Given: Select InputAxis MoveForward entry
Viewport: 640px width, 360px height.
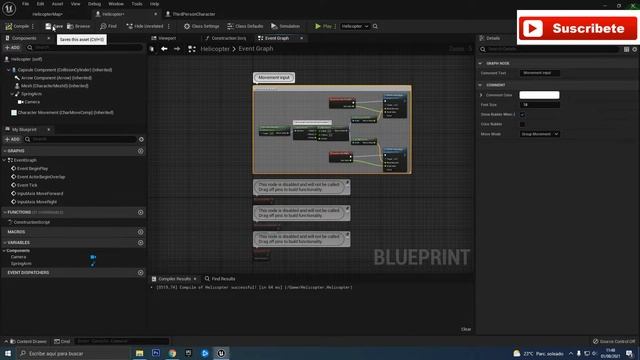Looking at the screenshot, I should click(x=40, y=194).
